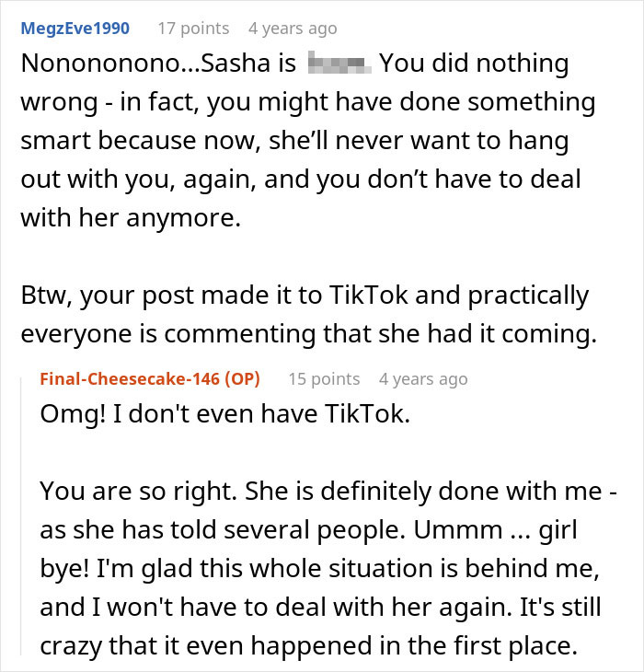
Task: Click text Omg! I don't even have TikTok
Action: point(225,414)
